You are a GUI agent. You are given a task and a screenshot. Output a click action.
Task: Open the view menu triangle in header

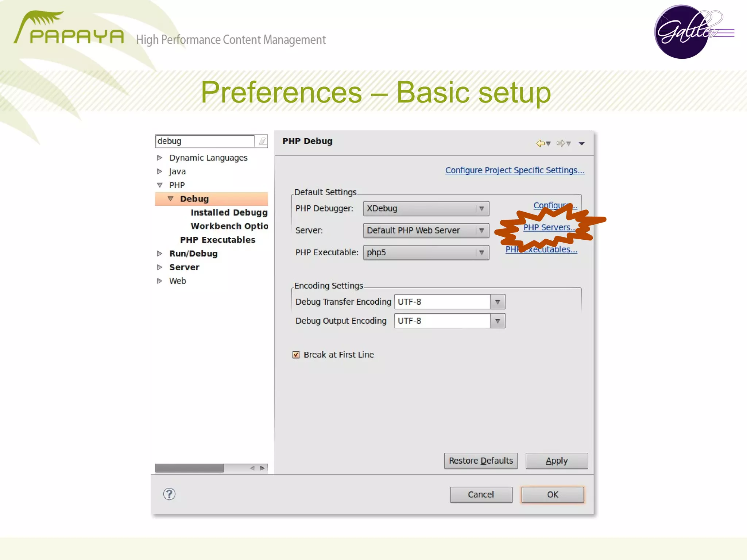point(581,144)
